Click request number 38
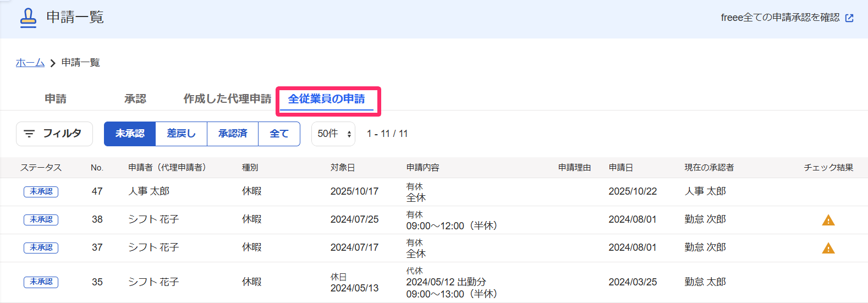 point(97,219)
